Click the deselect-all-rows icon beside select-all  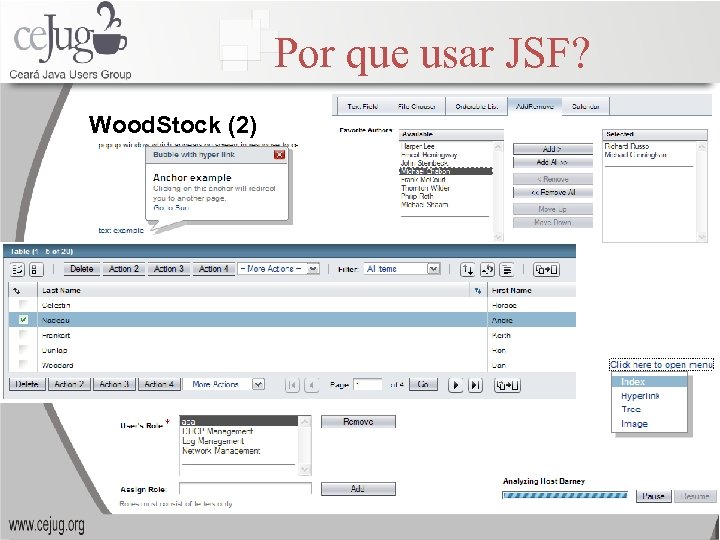pos(36,270)
